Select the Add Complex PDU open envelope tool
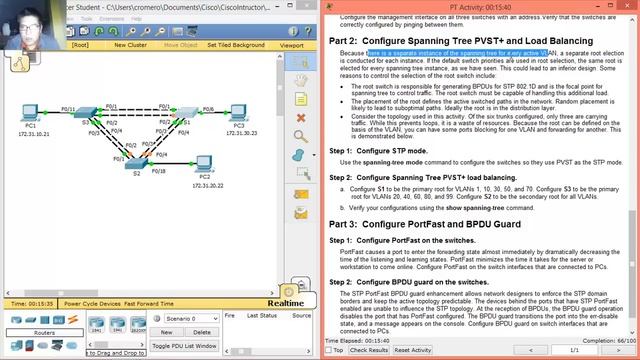Viewport: 640px width, 360px height. point(301,213)
